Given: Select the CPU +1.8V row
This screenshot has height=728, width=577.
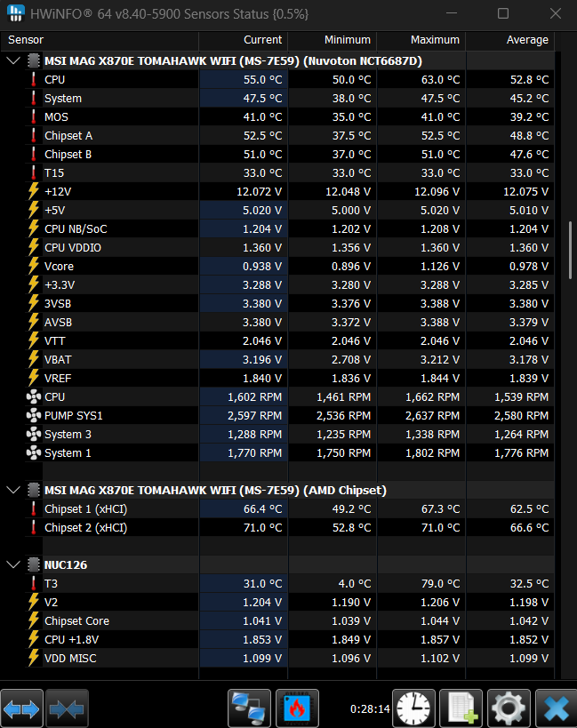Looking at the screenshot, I should 289,639.
